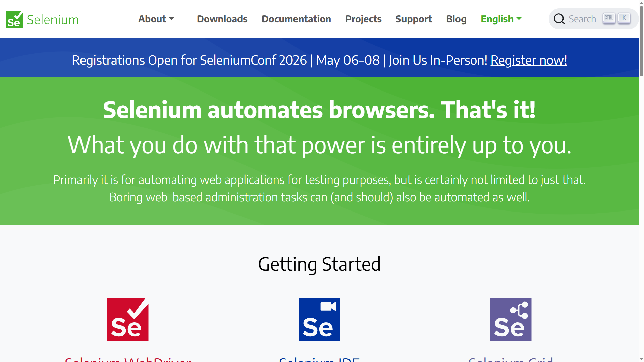Focus the Search input field

[582, 19]
